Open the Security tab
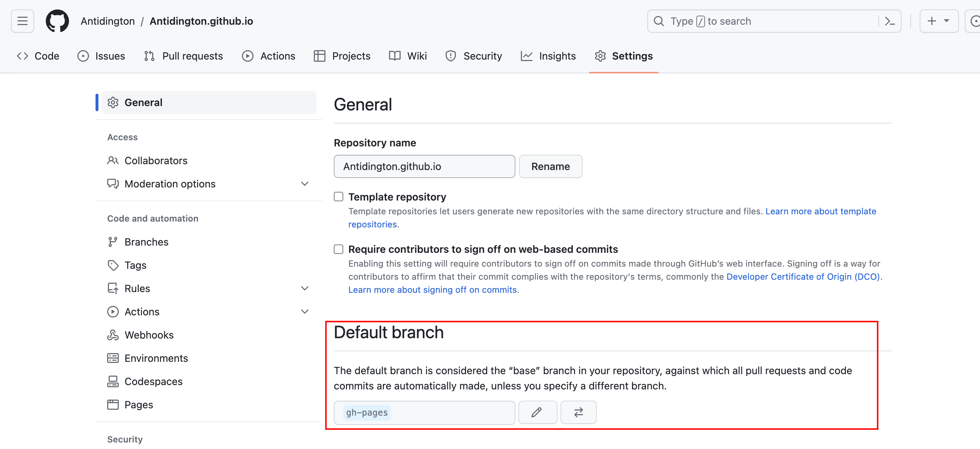 [473, 56]
